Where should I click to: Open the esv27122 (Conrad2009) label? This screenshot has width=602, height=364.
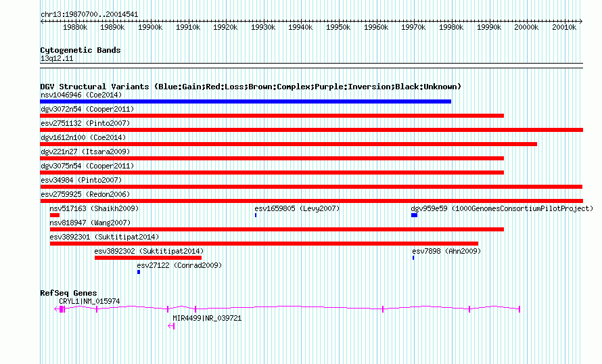[179, 265]
